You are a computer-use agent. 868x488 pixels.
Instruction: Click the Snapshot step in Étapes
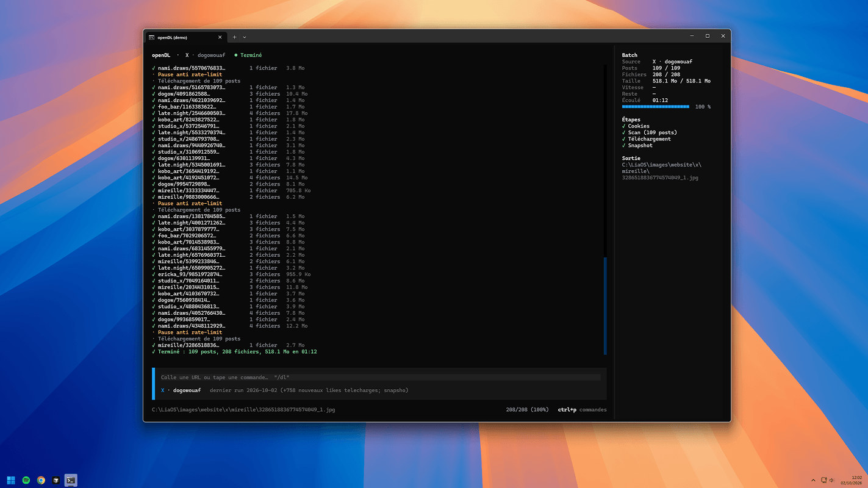pyautogui.click(x=637, y=145)
